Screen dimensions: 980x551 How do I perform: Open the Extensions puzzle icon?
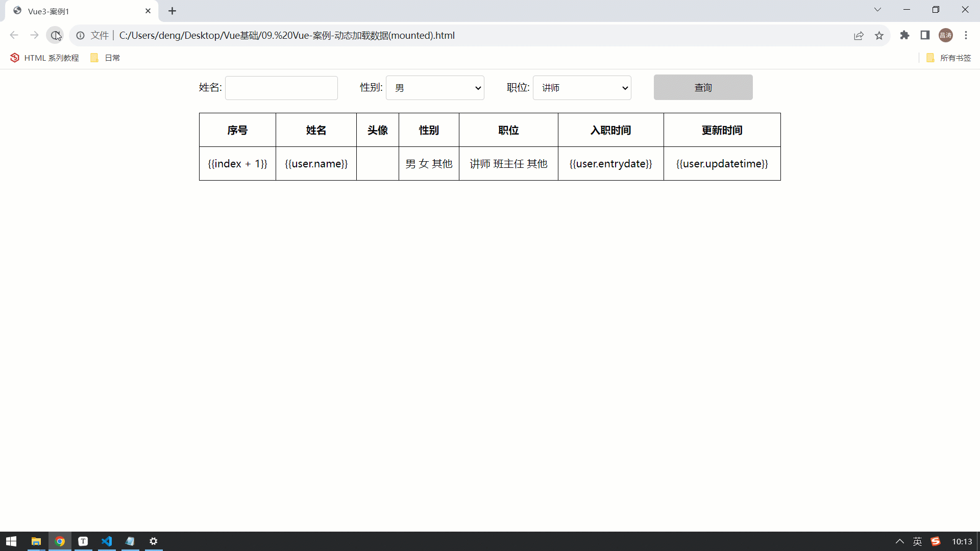[x=904, y=35]
